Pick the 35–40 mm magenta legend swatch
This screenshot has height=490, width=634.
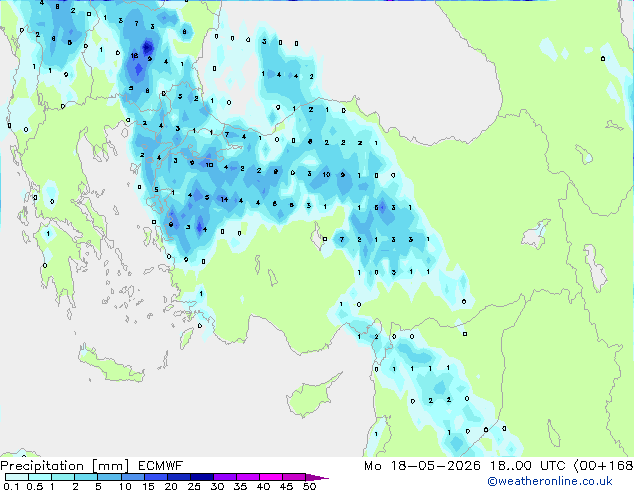tap(247, 477)
